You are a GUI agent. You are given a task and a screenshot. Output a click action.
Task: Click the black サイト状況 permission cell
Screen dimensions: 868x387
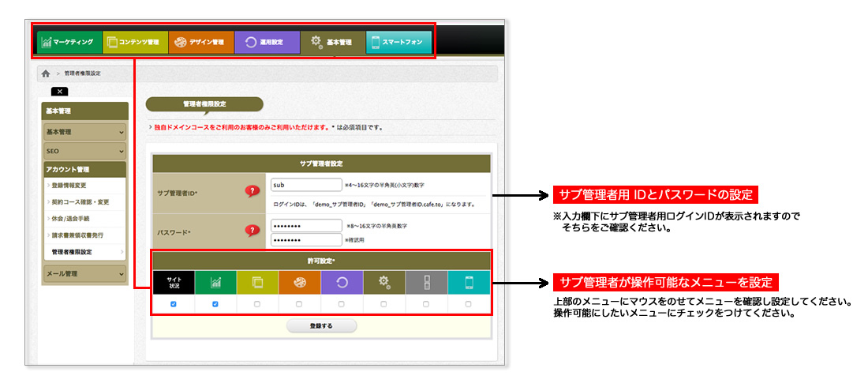pyautogui.click(x=174, y=282)
